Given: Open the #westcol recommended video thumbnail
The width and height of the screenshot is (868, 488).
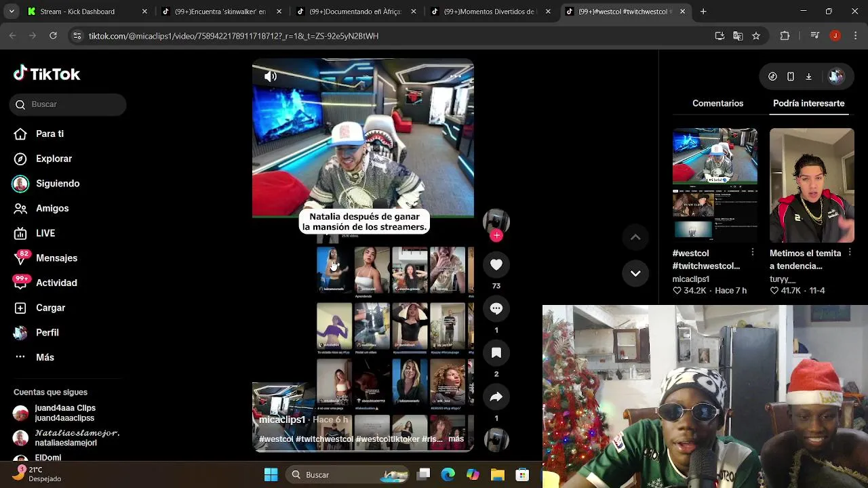Looking at the screenshot, I should [x=715, y=184].
